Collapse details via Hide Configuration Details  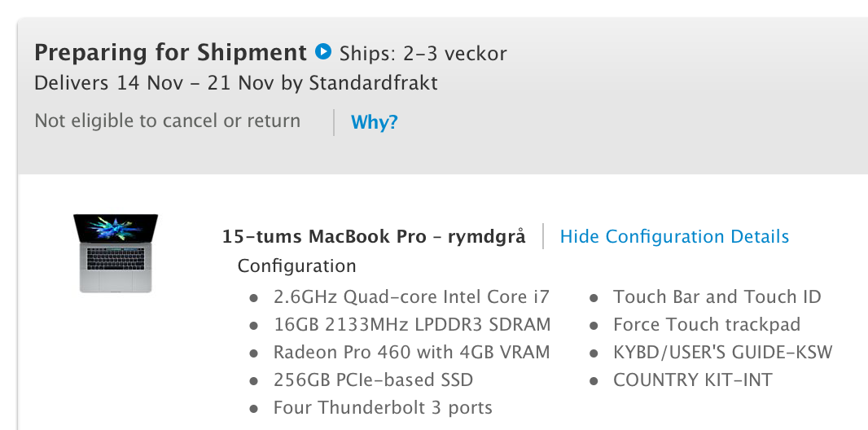coord(674,236)
